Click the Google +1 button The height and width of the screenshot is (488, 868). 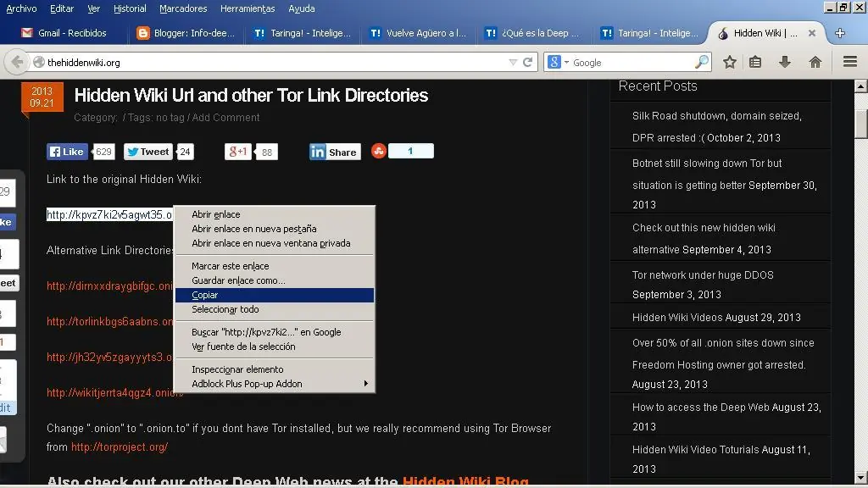click(238, 152)
